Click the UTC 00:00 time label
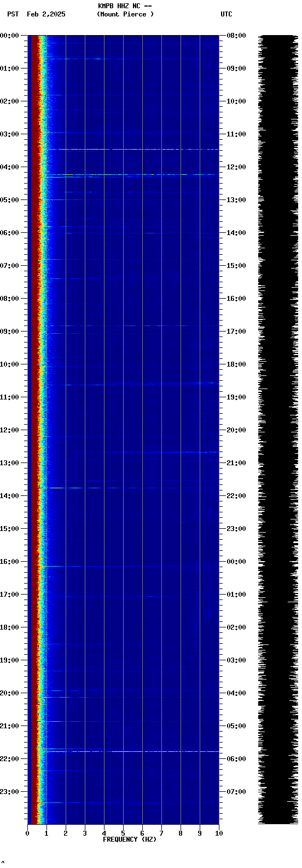This screenshot has width=302, height=868. click(236, 562)
